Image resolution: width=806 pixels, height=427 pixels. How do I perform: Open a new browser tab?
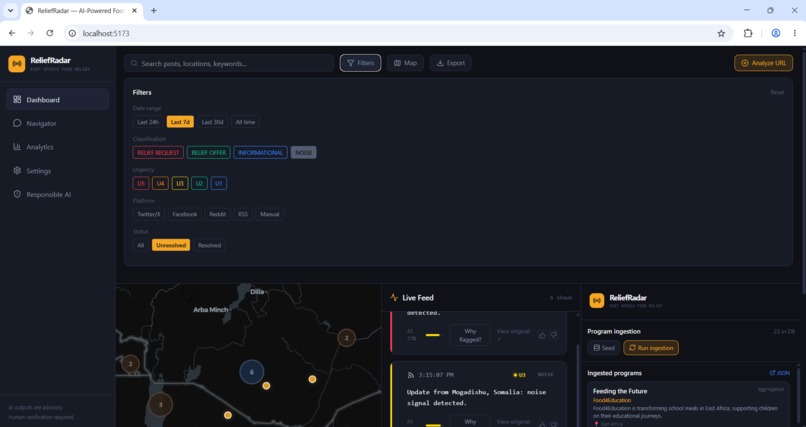tap(153, 10)
